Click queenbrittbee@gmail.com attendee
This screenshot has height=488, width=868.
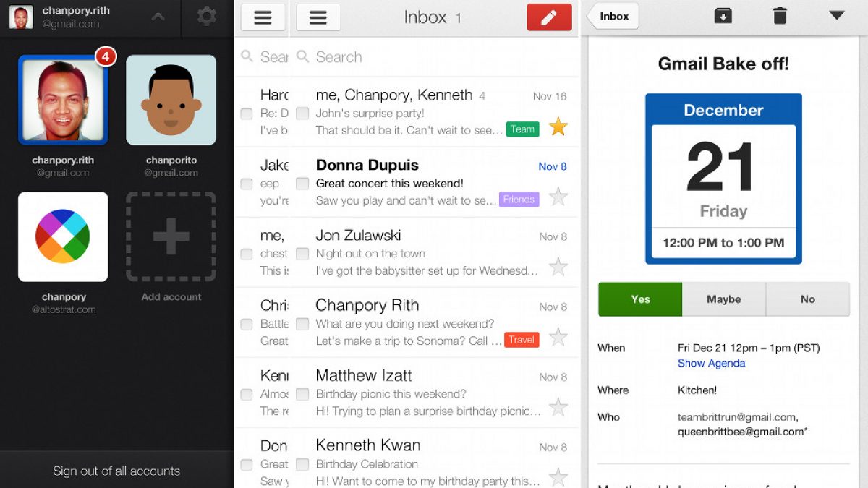743,432
